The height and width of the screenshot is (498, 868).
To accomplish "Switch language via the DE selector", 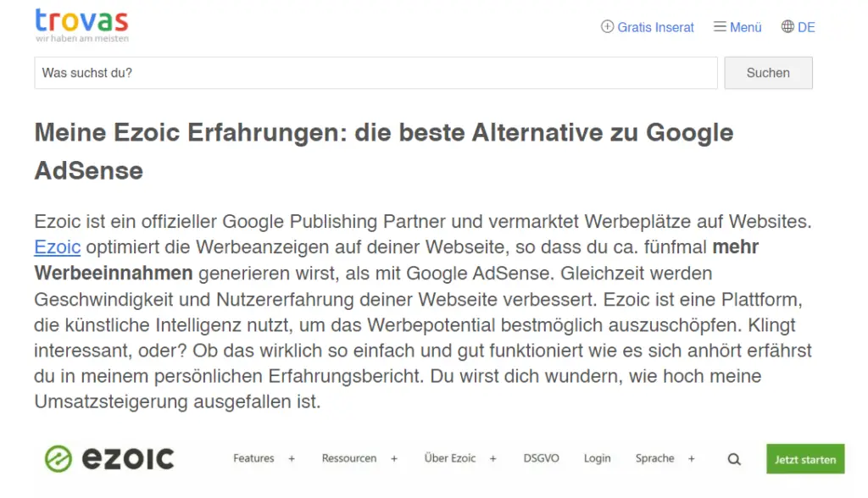I will pos(806,27).
